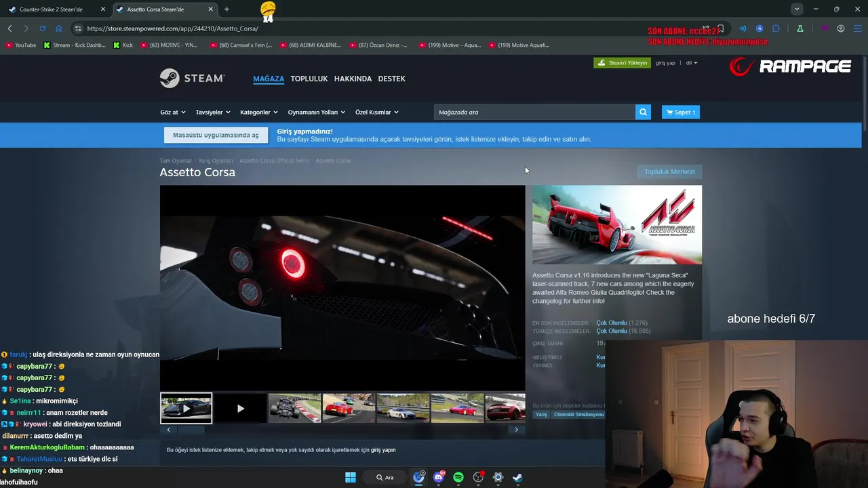This screenshot has height=488, width=868.
Task: Open the Yarış Oyunları breadcrumb
Action: 216,161
